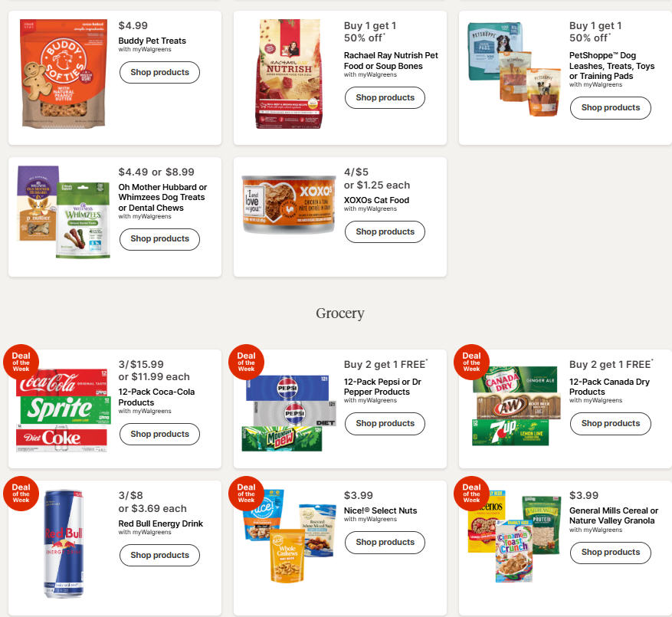The width and height of the screenshot is (672, 617).
Task: Click General Mills Cereal or Nature Valley title
Action: point(613,516)
